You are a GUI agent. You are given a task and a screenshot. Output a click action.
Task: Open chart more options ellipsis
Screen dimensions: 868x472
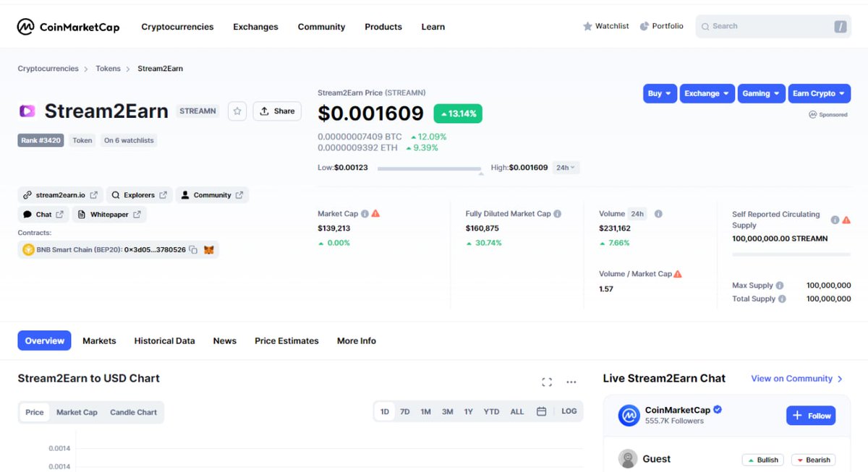click(571, 382)
